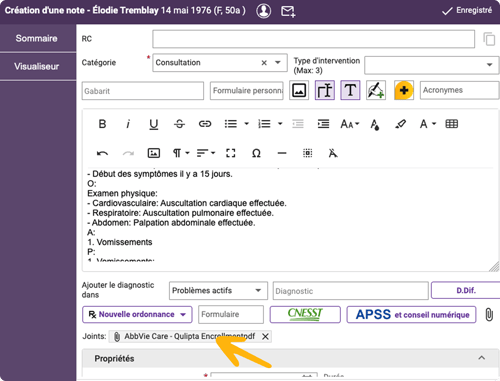Click the text color droplet icon
This screenshot has height=381, width=500.
pyautogui.click(x=375, y=125)
